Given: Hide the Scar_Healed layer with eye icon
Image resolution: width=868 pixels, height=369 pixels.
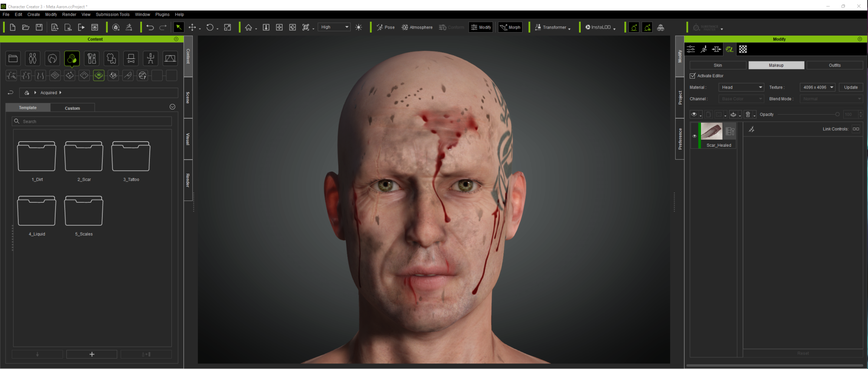Looking at the screenshot, I should tap(694, 136).
